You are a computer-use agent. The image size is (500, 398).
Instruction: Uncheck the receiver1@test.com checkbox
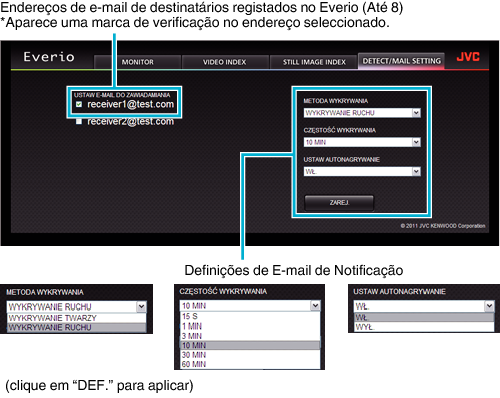(79, 104)
